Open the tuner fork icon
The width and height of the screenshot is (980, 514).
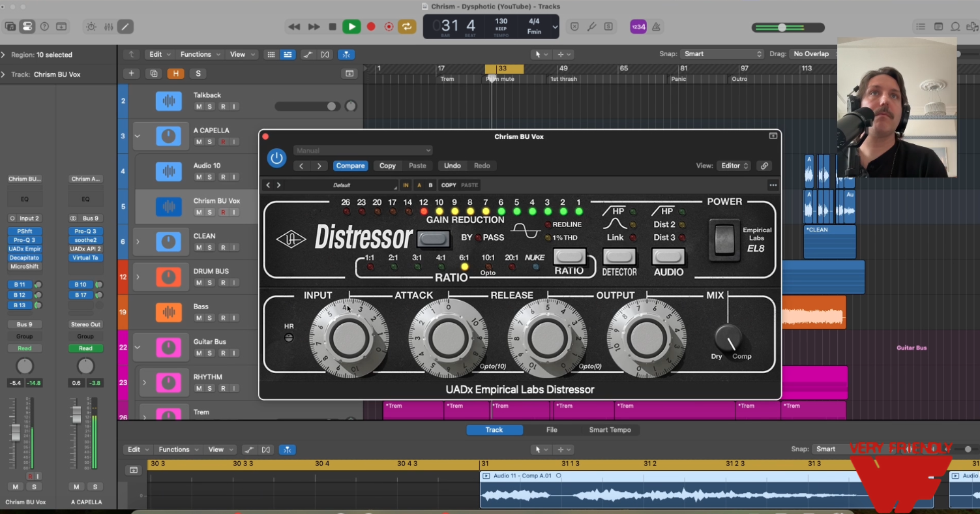[591, 27]
